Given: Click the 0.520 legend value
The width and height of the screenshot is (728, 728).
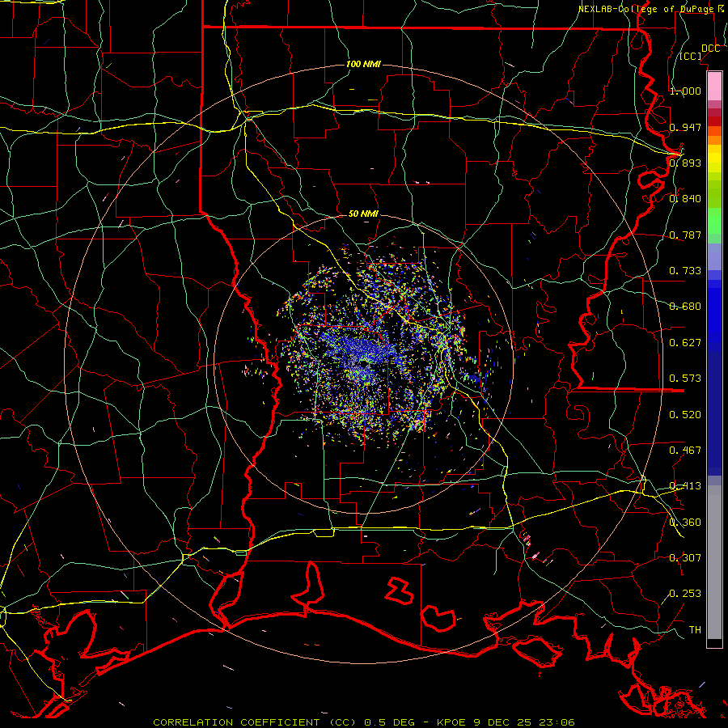Looking at the screenshot, I should (x=685, y=415).
